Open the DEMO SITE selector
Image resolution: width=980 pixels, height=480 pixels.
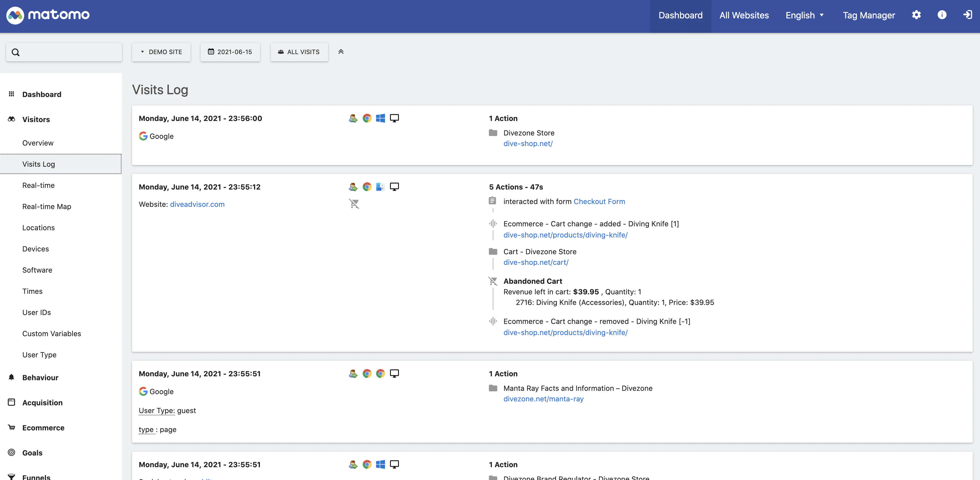(x=161, y=52)
